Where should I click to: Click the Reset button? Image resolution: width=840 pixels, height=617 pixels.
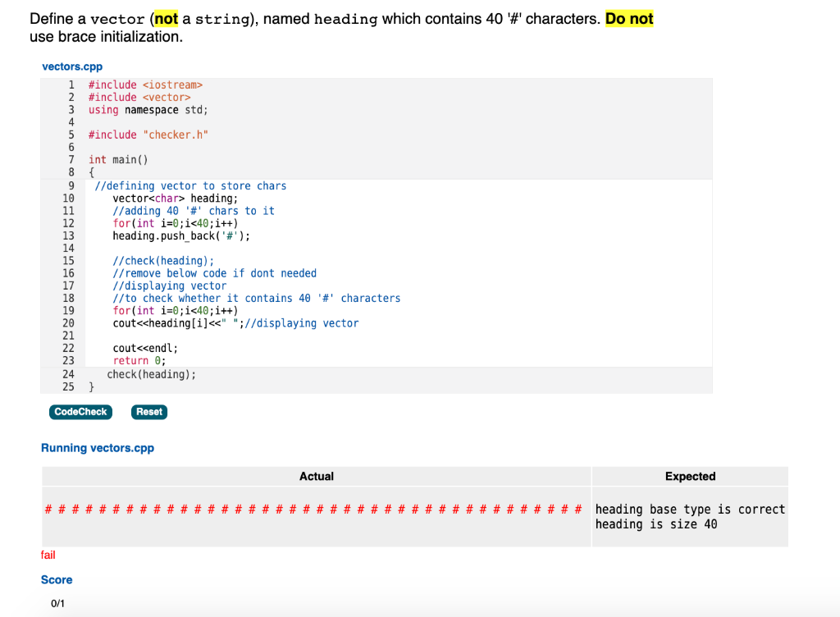[148, 412]
